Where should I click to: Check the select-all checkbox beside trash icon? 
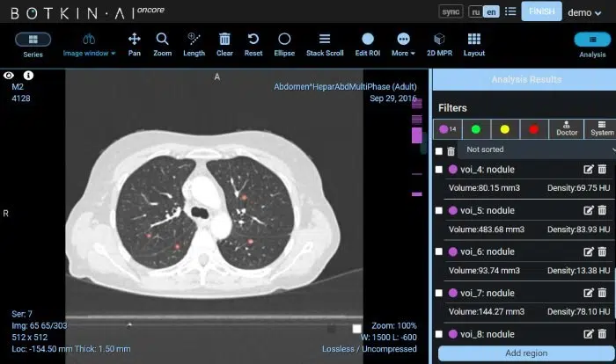tap(439, 151)
